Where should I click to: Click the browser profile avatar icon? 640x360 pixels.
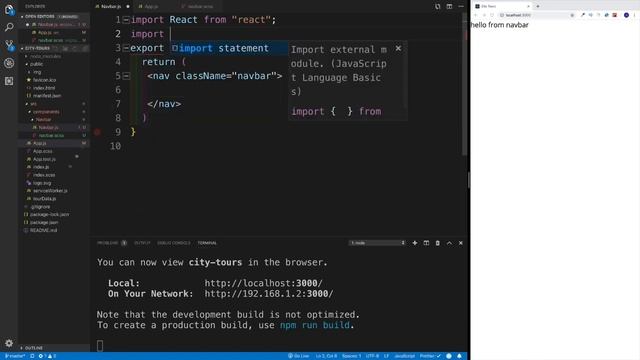coord(626,15)
